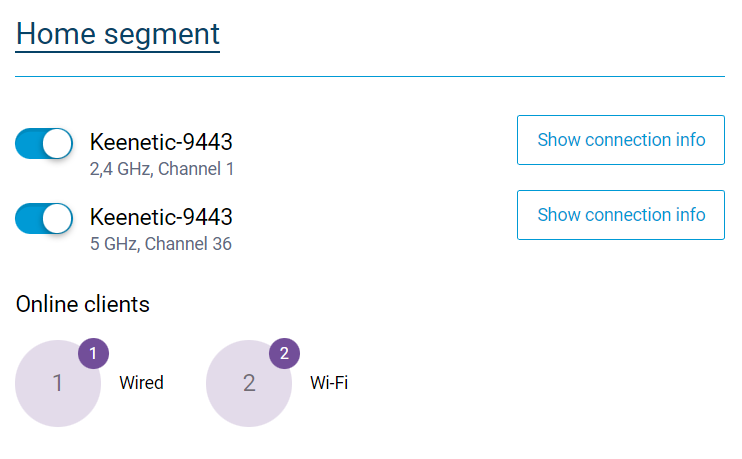Click the wired clients circle showing 1

click(x=57, y=384)
